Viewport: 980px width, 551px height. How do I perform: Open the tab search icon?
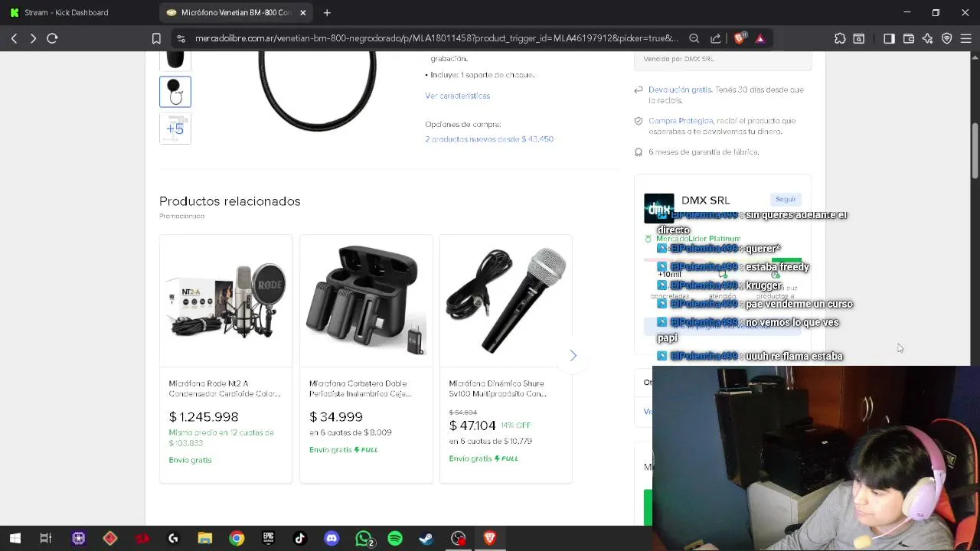point(859,38)
